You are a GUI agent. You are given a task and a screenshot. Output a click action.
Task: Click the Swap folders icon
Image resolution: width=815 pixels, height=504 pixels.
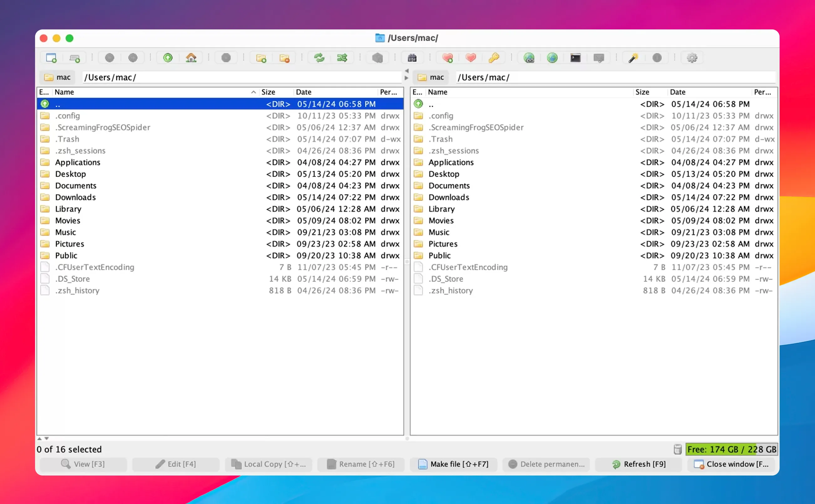319,58
